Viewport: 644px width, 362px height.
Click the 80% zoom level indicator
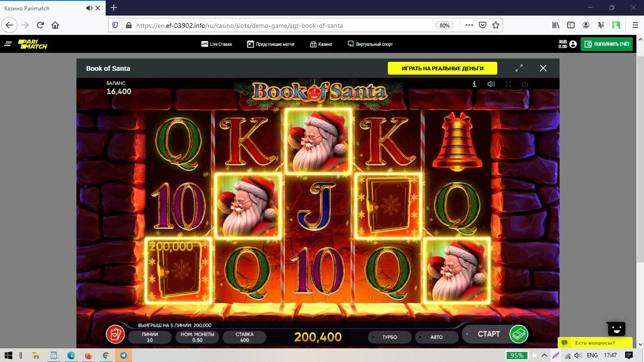(444, 25)
